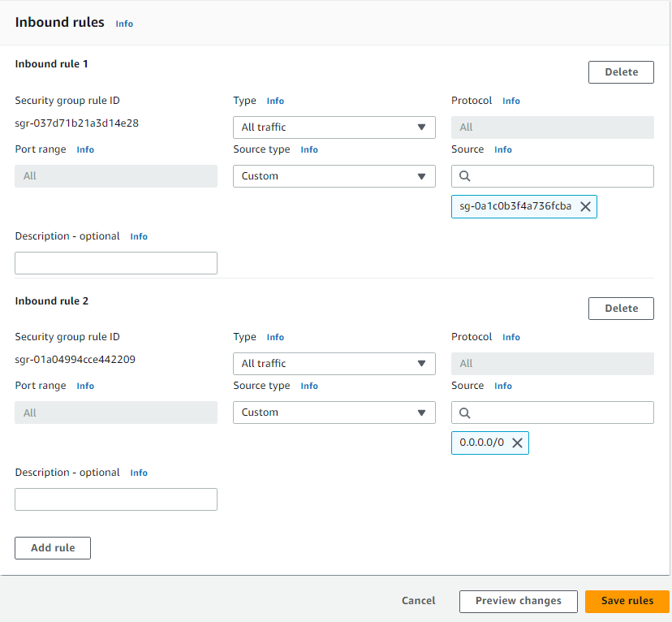Open the Source type dropdown for rule 2
Screen dimensions: 672x622
(x=334, y=413)
